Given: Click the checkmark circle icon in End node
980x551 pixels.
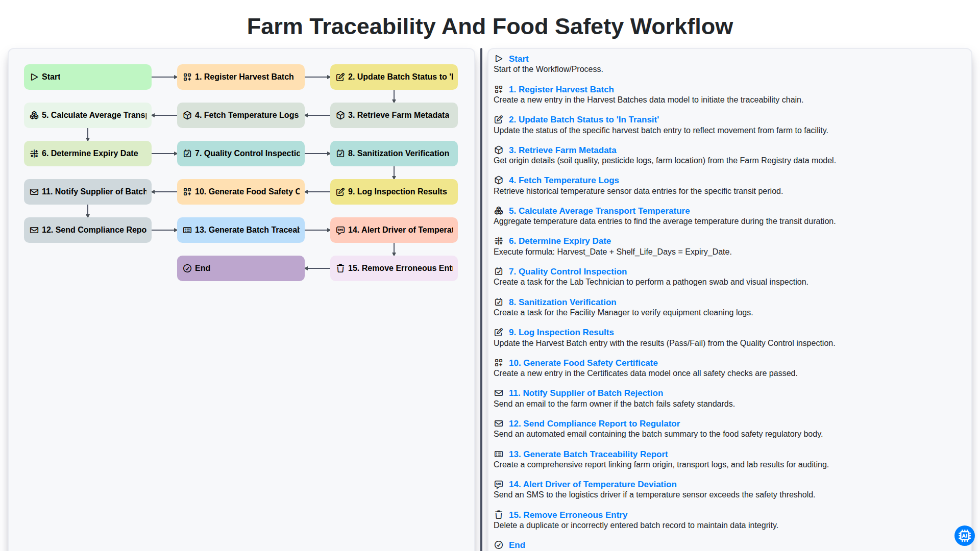Looking at the screenshot, I should pyautogui.click(x=187, y=268).
